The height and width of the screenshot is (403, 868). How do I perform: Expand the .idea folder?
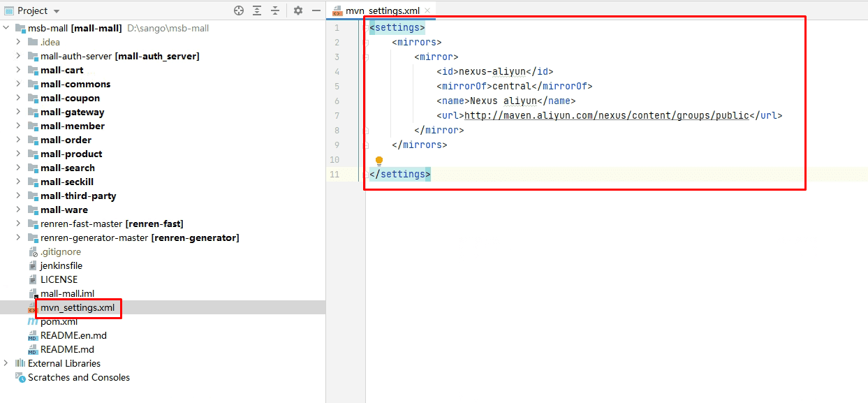tap(19, 42)
